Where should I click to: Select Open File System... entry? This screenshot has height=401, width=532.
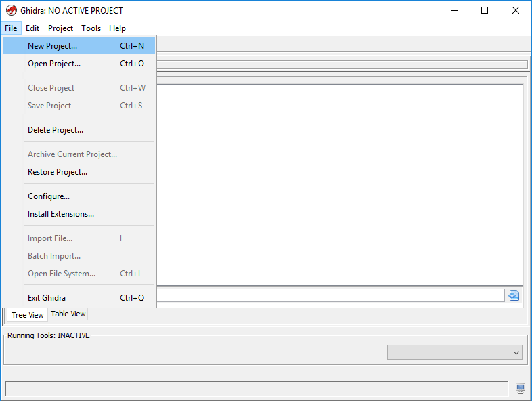[79, 274]
